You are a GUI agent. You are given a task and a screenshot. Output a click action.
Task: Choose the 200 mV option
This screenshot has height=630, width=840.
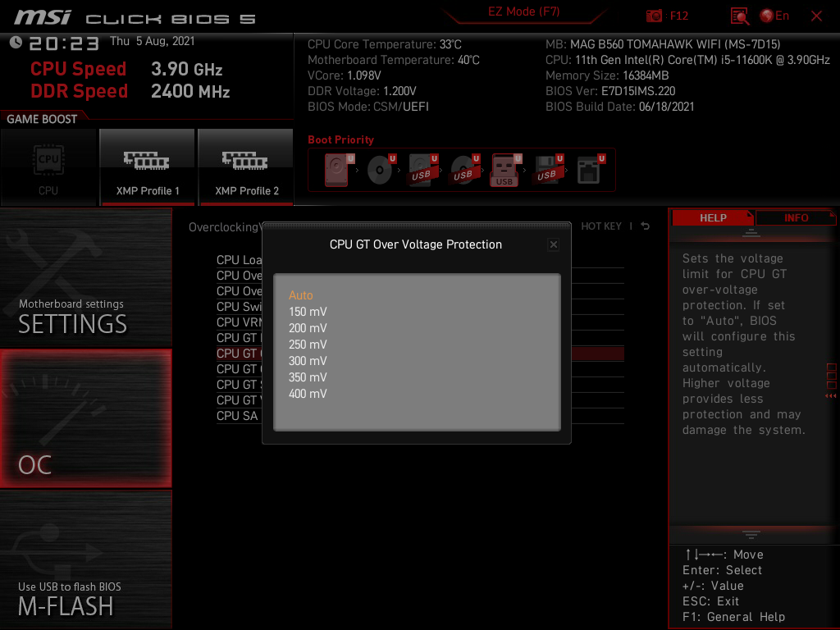(308, 328)
